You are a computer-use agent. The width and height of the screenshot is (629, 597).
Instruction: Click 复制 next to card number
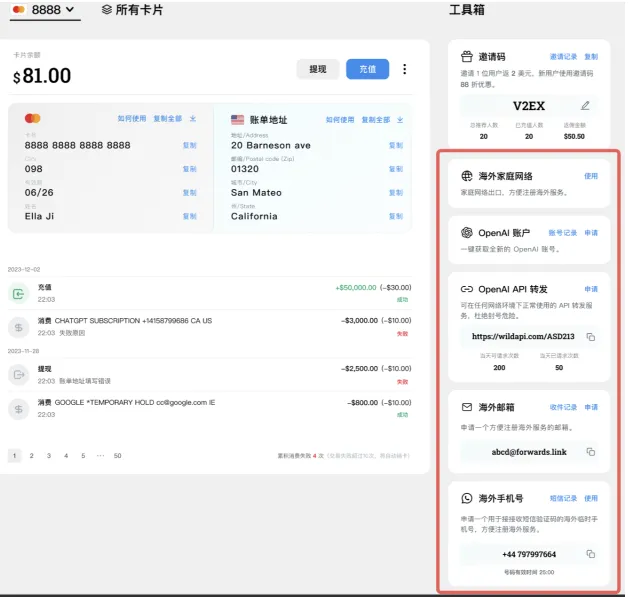(189, 145)
